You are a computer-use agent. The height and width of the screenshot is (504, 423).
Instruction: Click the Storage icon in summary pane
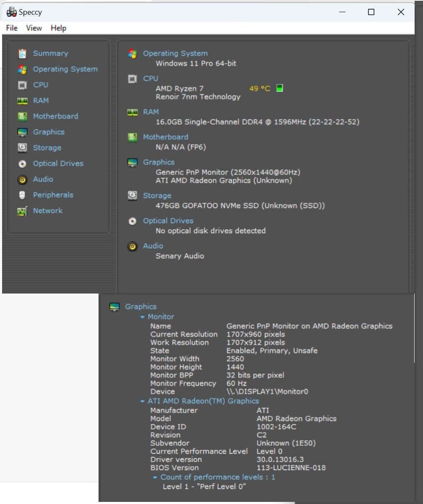point(132,196)
